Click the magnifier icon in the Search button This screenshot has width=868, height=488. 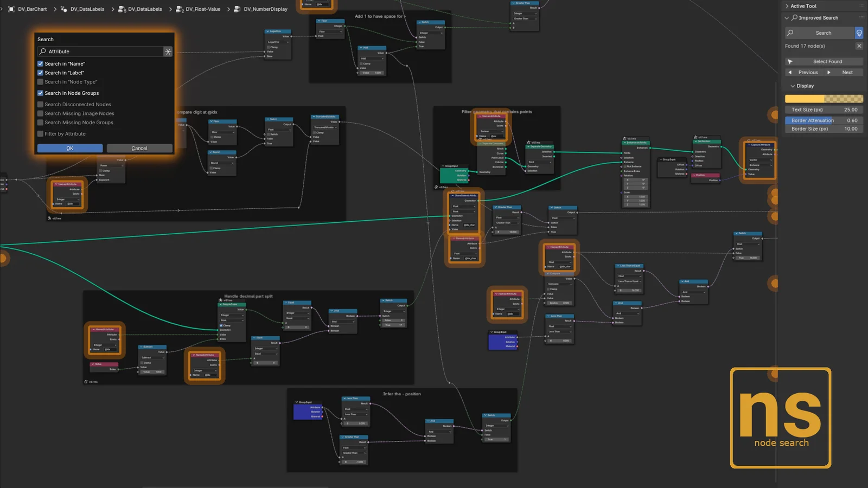click(790, 33)
